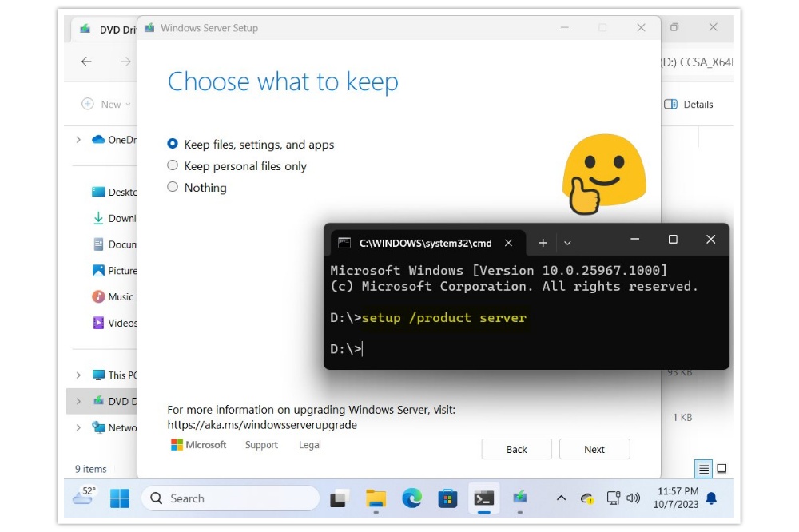Screen dimensions: 799x532
Task: Open network settings from system tray
Action: (613, 498)
